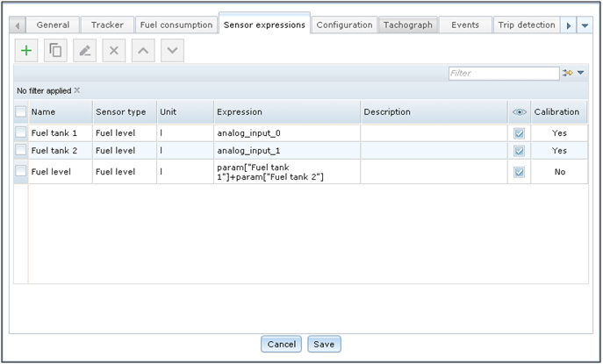Click the Description column header

(x=434, y=112)
